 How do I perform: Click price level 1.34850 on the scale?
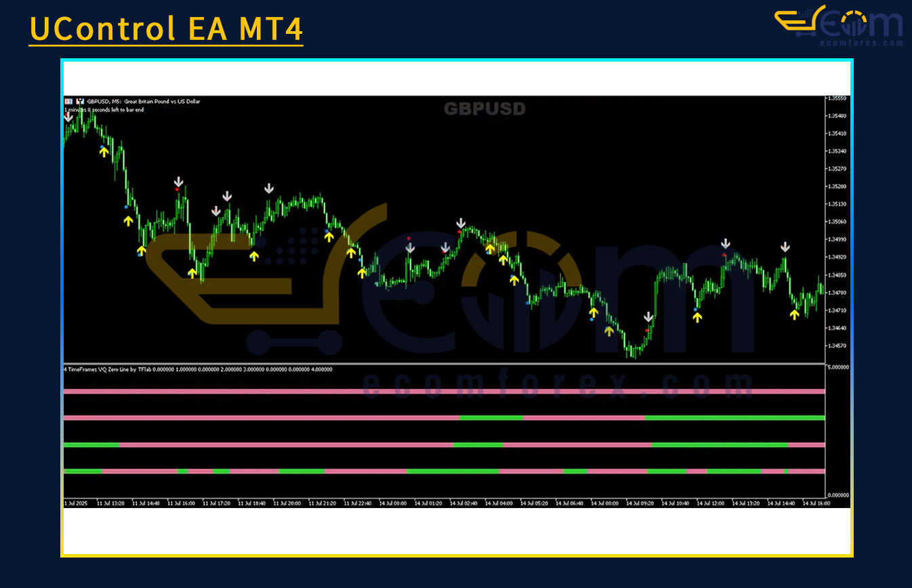[x=839, y=275]
